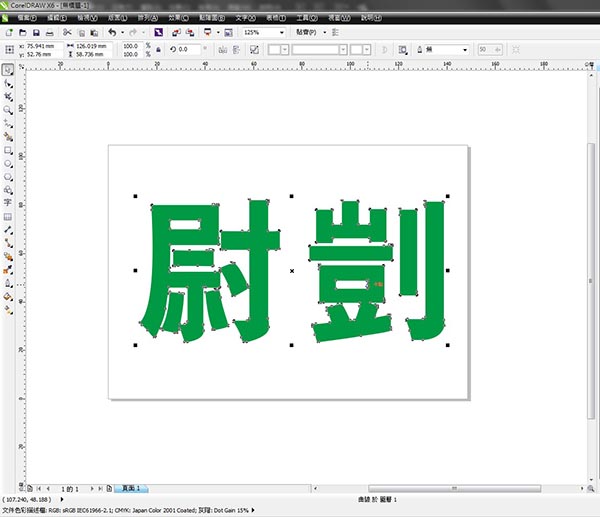Select the Shape tool in toolbox
600x517 pixels.
tap(8, 84)
